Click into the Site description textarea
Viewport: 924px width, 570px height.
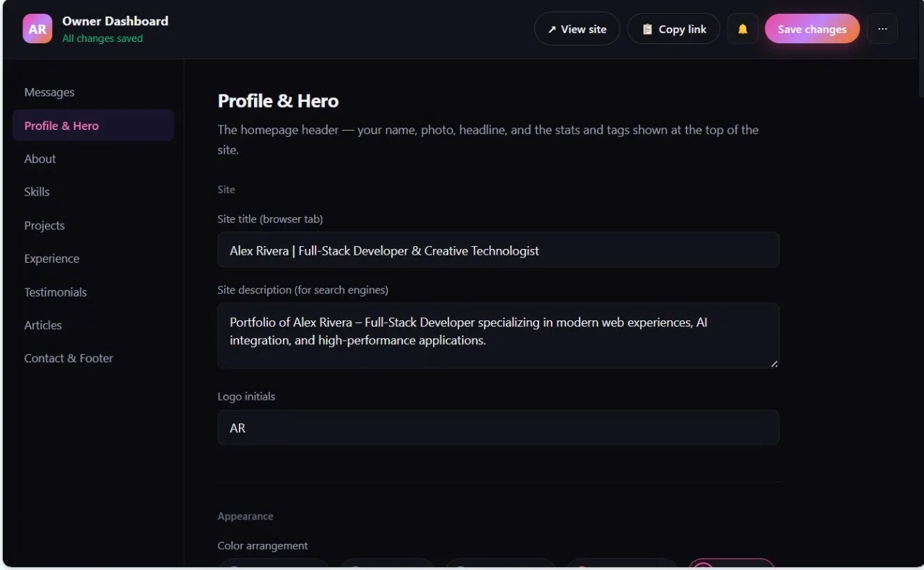(x=498, y=336)
